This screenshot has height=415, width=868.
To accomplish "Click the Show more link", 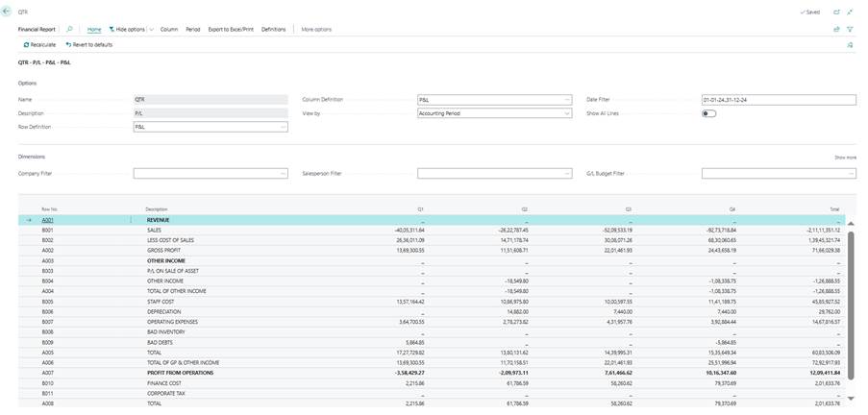I will click(x=845, y=157).
